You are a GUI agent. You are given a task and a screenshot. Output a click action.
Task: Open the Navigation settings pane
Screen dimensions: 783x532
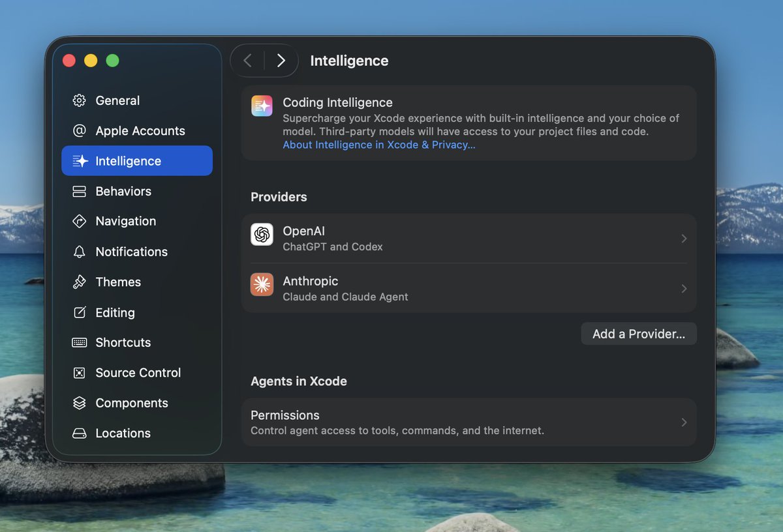pyautogui.click(x=137, y=221)
